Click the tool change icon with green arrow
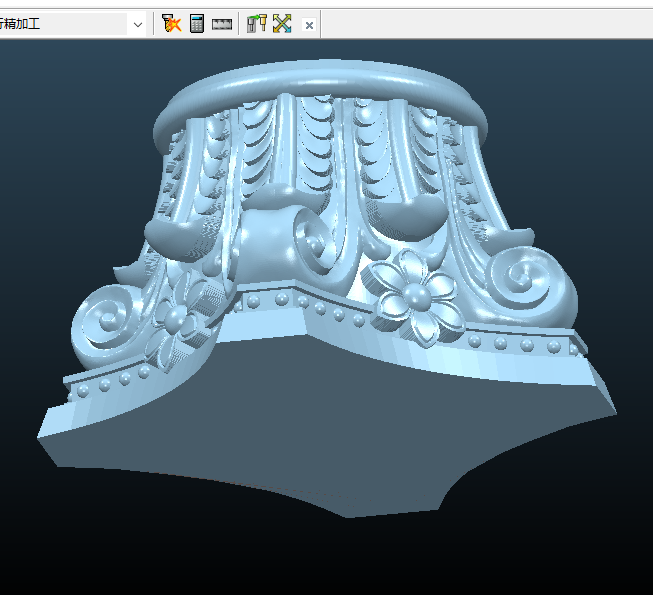 click(257, 24)
